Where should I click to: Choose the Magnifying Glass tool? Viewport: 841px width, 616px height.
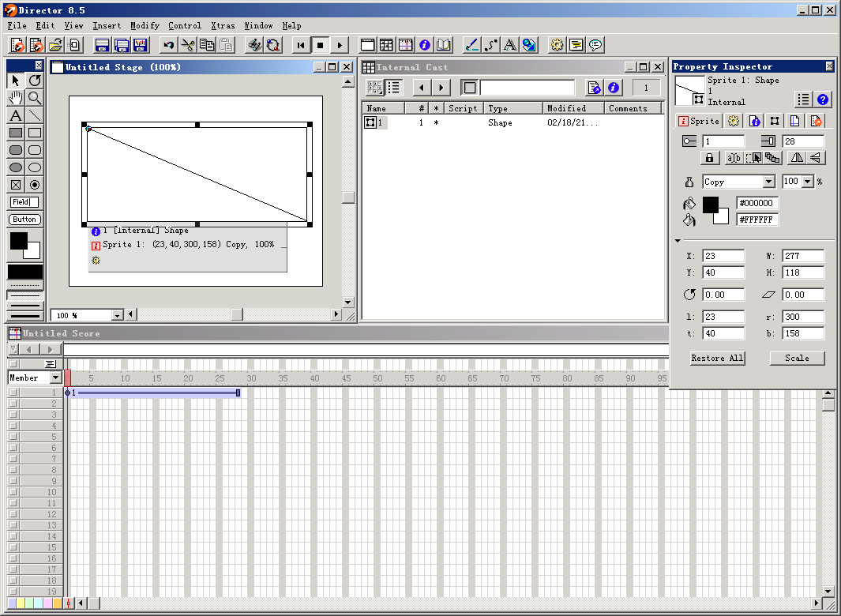click(x=35, y=98)
